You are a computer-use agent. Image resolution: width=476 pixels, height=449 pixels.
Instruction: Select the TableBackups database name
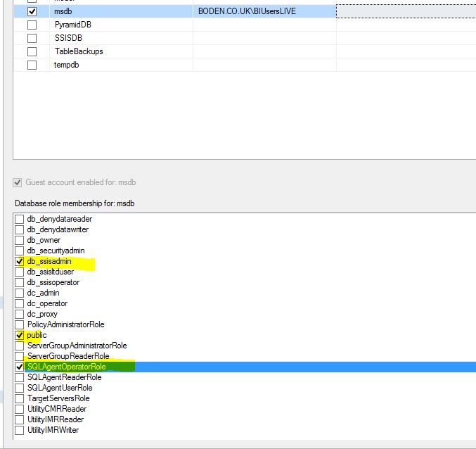79,51
